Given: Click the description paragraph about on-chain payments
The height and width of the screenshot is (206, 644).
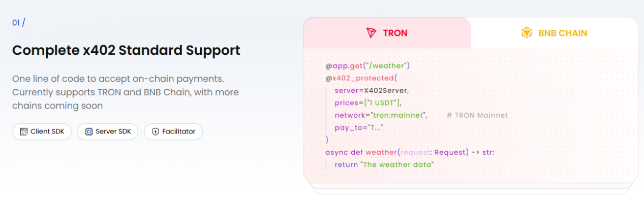Looking at the screenshot, I should coord(126,92).
